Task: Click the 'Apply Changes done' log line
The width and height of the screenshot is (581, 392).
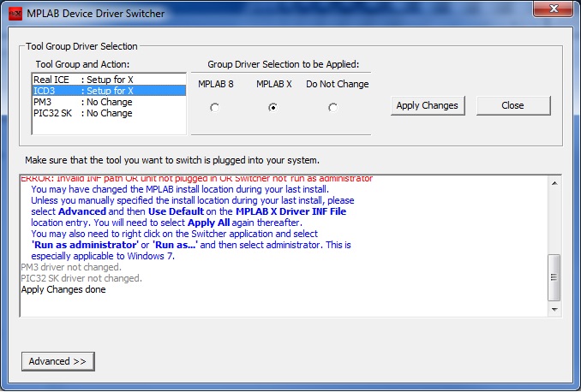Action: tap(63, 289)
